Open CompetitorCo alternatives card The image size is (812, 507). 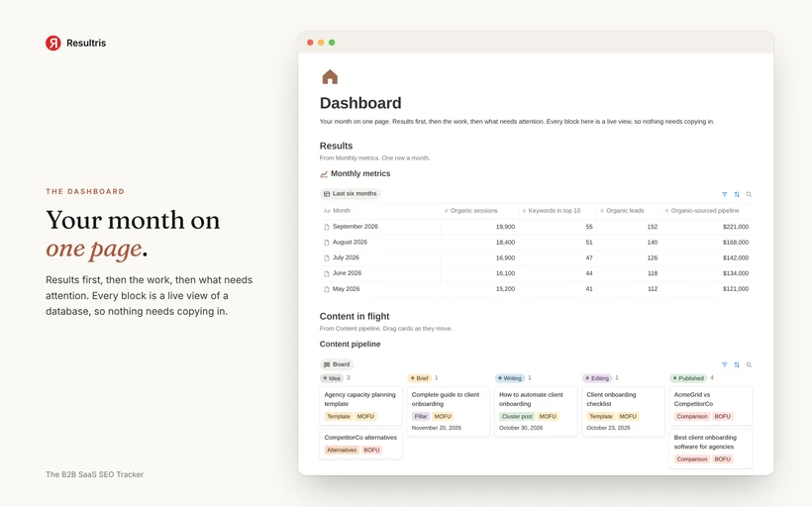point(360,445)
